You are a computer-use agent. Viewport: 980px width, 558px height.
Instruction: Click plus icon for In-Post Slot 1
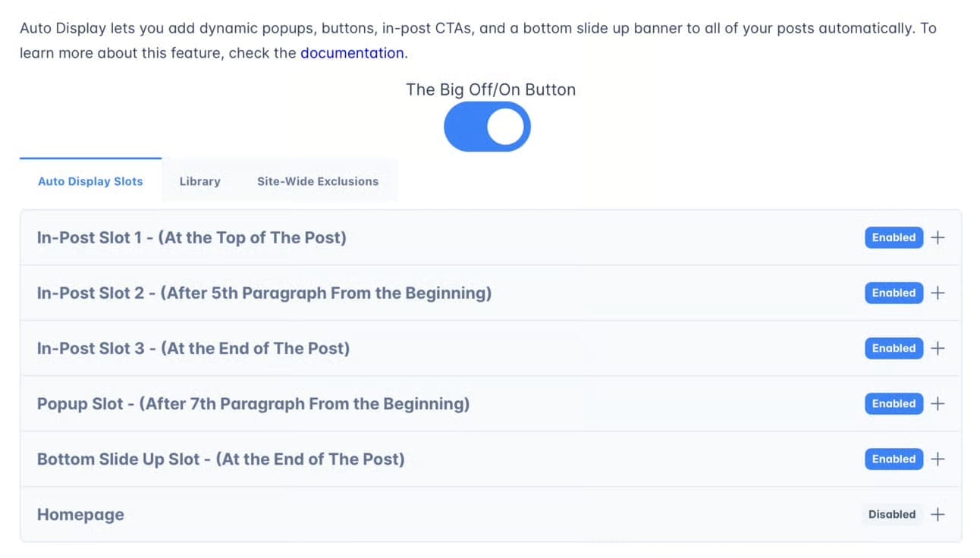(938, 237)
